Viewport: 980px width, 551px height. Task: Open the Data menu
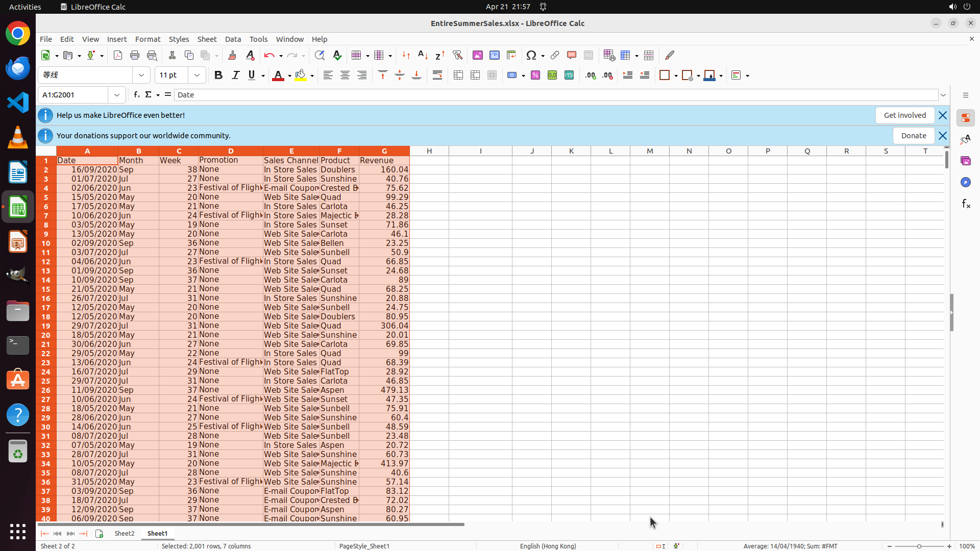(233, 39)
